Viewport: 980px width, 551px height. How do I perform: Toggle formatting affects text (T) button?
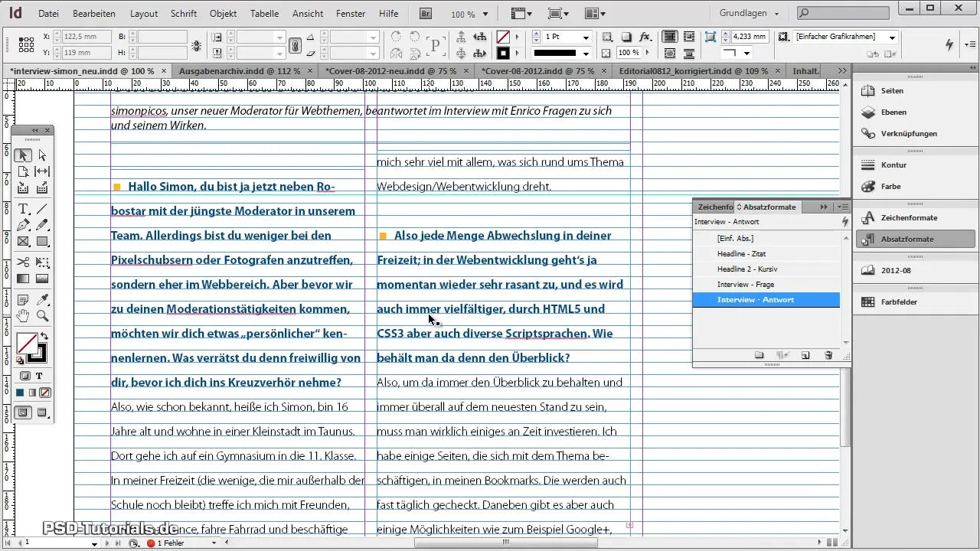tap(39, 376)
